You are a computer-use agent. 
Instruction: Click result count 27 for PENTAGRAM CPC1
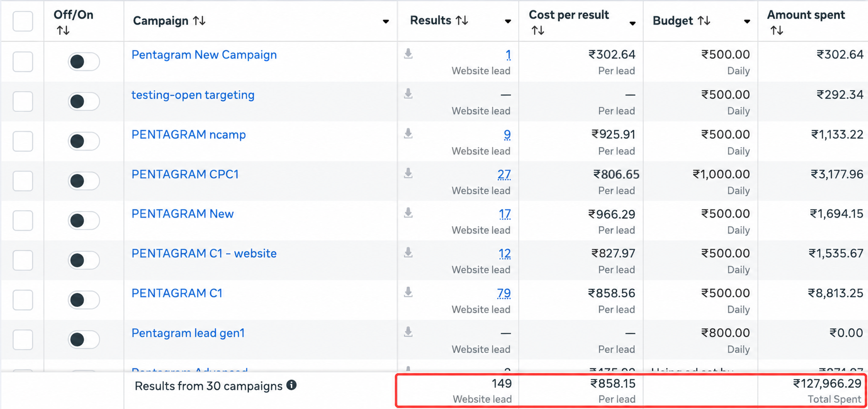504,175
